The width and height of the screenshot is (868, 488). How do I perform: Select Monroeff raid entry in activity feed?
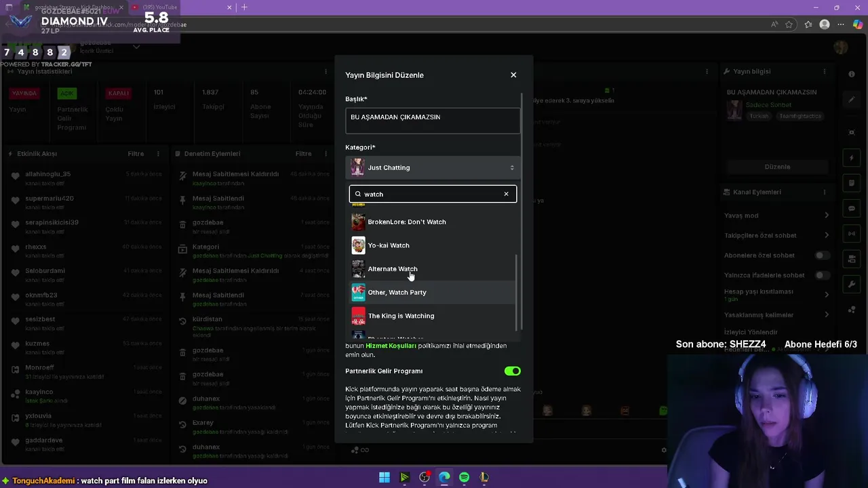pyautogui.click(x=39, y=367)
